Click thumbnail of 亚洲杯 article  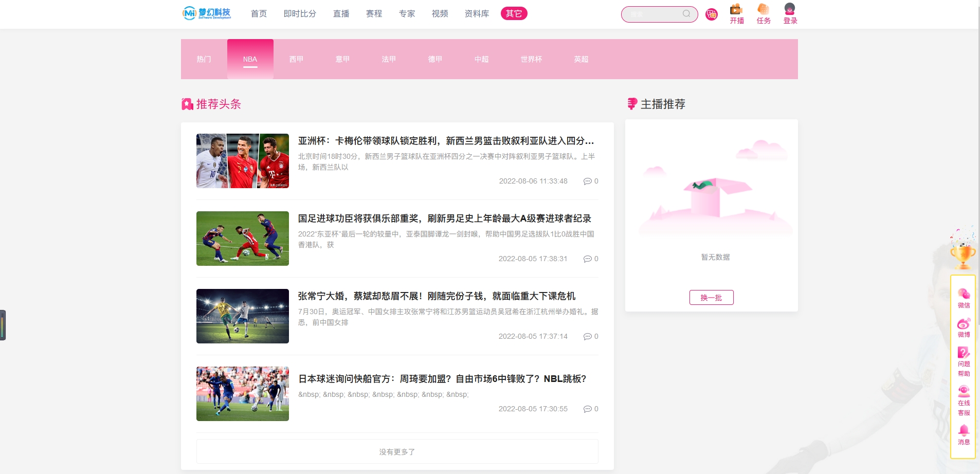pos(243,161)
